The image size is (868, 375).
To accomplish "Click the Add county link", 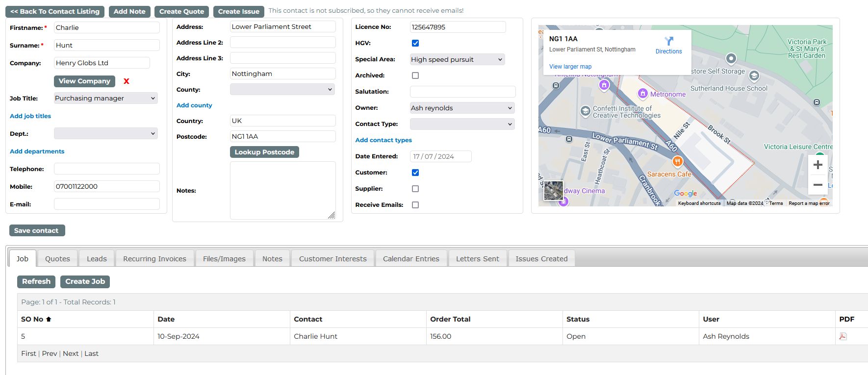I will pos(194,105).
